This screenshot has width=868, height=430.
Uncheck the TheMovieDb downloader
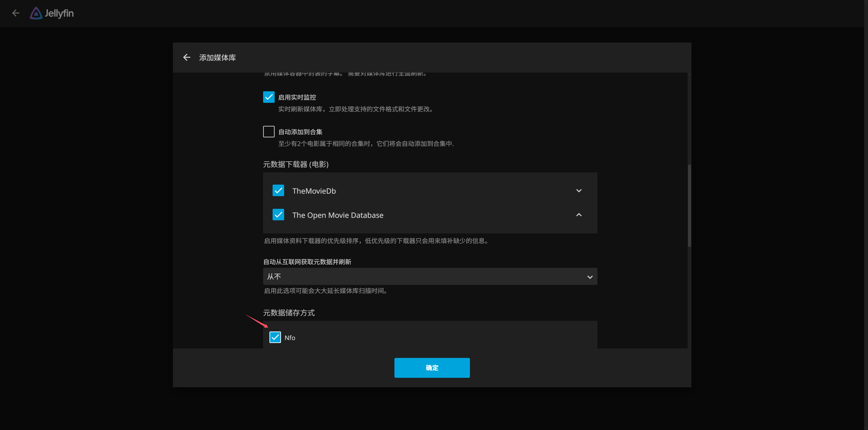(278, 190)
